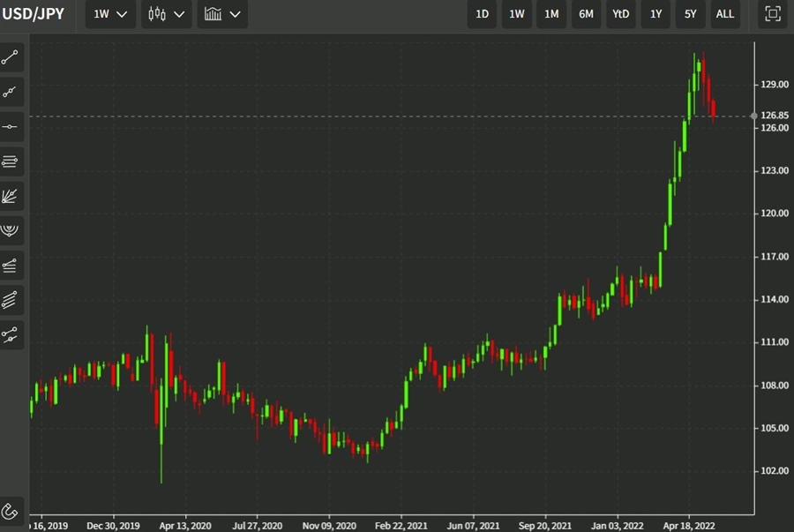Open the 1W interval dropdown
Viewport: 794px width, 532px height.
click(x=110, y=14)
